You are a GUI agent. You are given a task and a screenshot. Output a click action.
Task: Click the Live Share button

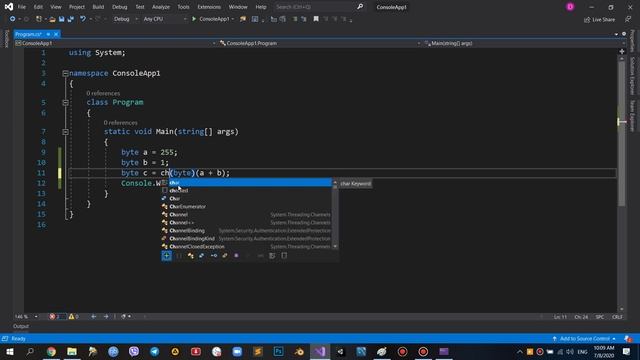tap(599, 20)
